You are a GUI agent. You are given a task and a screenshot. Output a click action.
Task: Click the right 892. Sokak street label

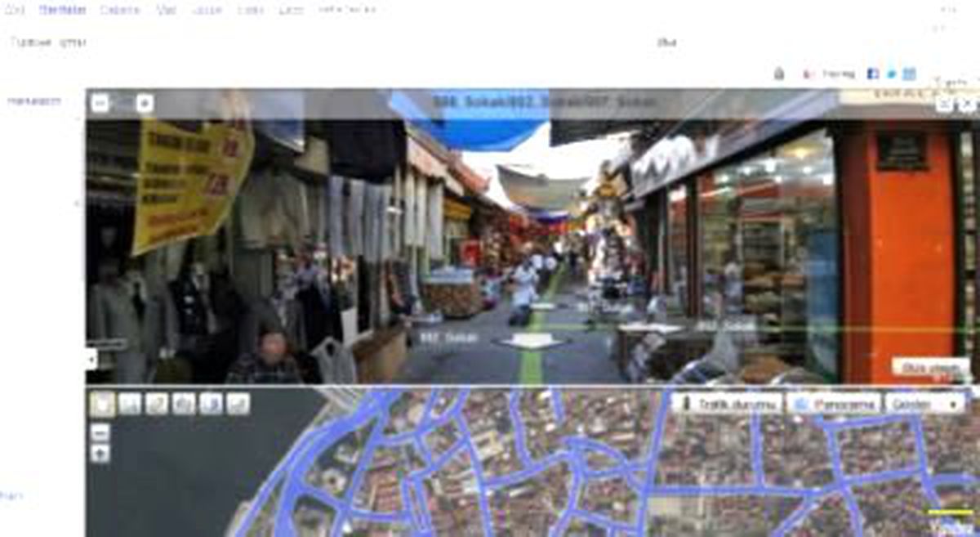tap(727, 324)
